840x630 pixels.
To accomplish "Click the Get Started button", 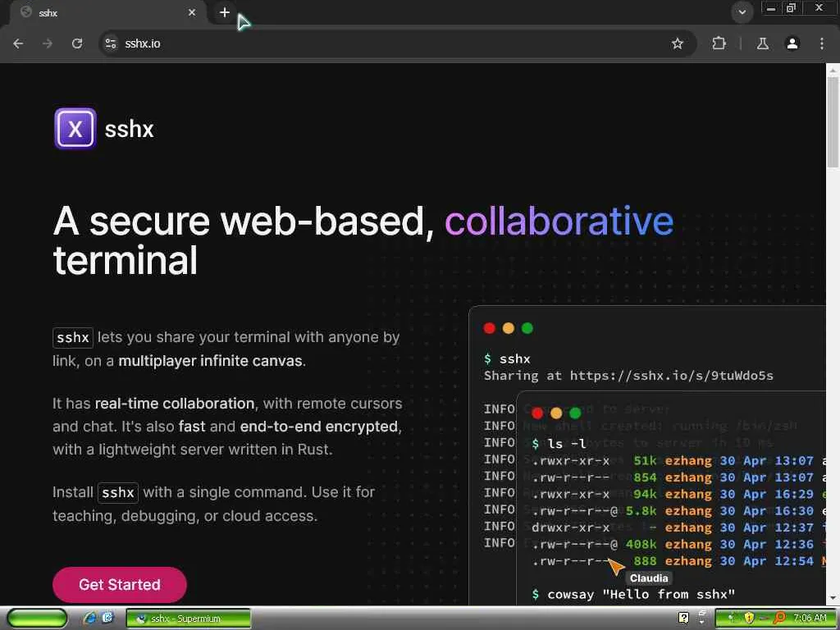I will (120, 584).
